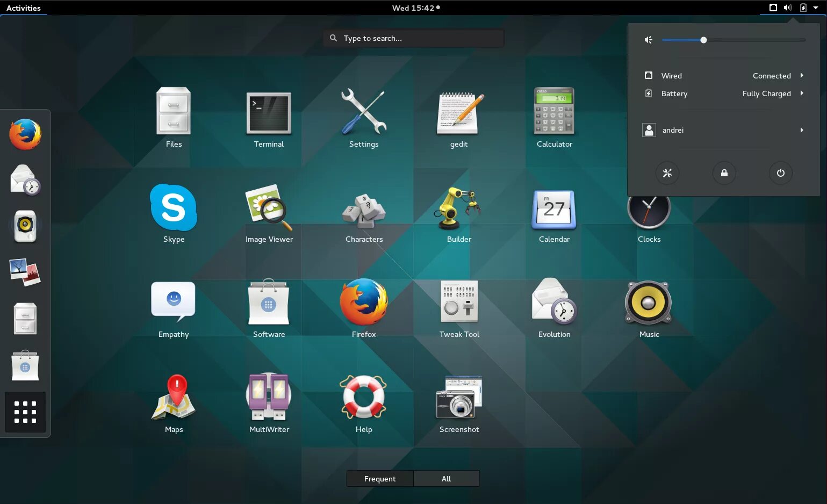Click the speaker icon beside volume slider
The image size is (827, 504).
pos(649,40)
